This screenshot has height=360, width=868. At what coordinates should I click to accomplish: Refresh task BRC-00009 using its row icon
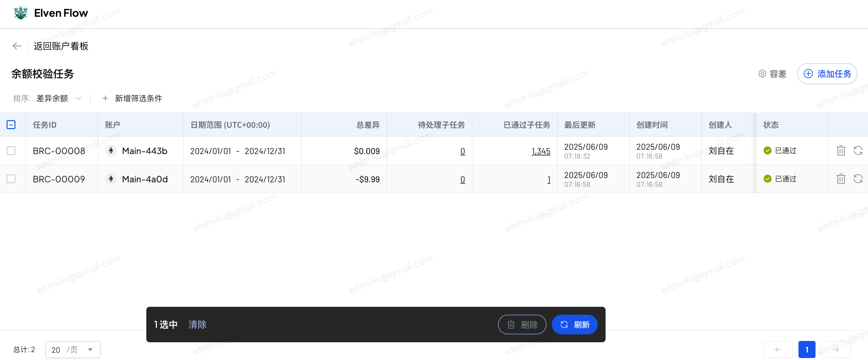pyautogui.click(x=858, y=178)
